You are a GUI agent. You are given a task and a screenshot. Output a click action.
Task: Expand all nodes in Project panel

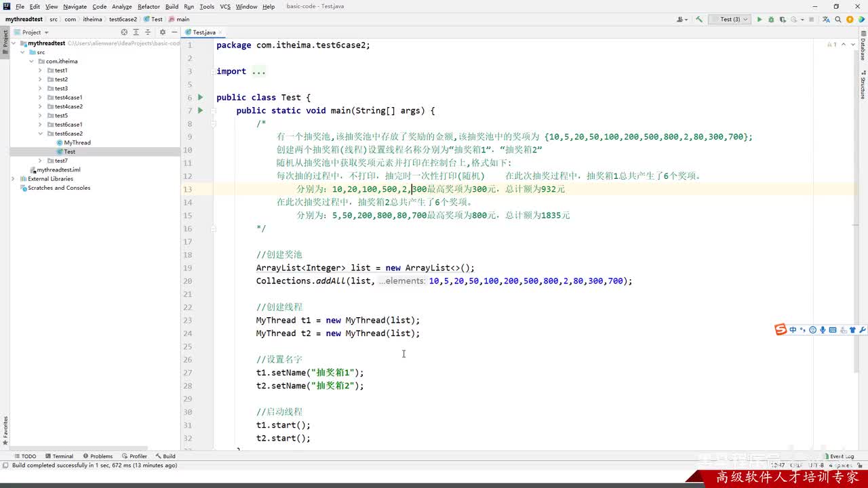tap(136, 32)
